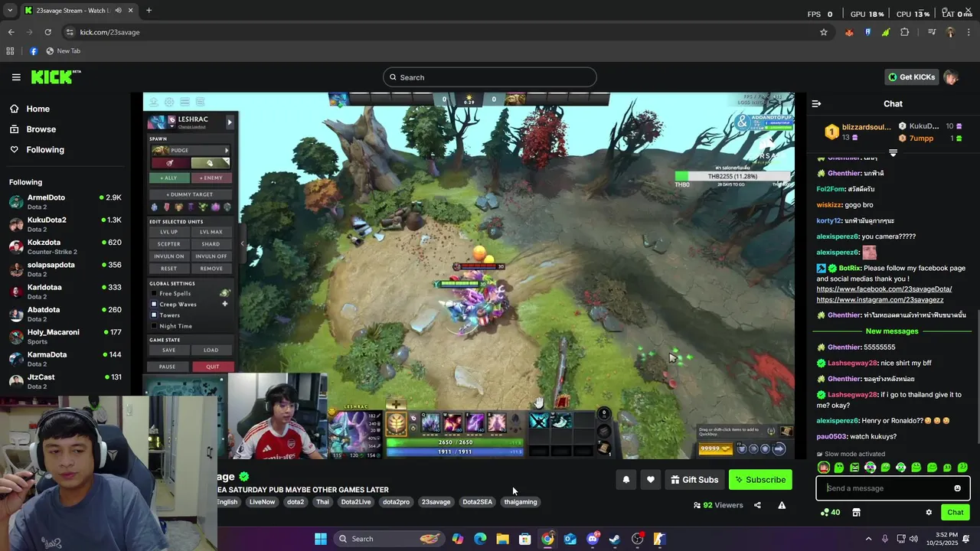Open the Kick hamburger menu
This screenshot has width=980, height=551.
coord(16,77)
